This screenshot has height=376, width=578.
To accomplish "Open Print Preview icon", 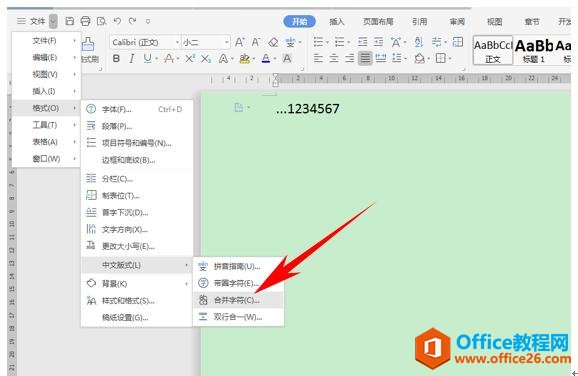I will pos(101,21).
